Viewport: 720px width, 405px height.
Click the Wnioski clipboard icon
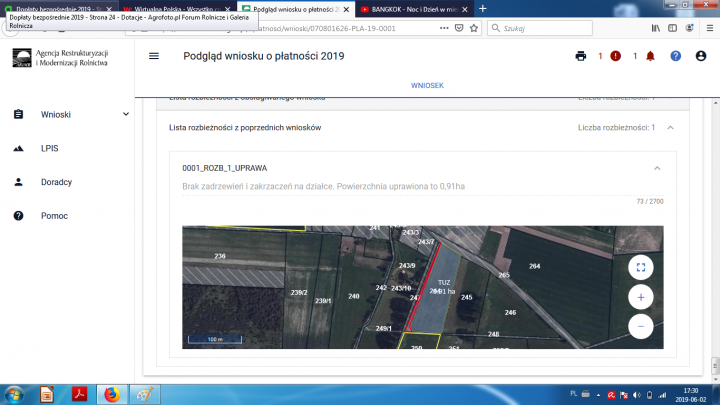click(x=18, y=114)
